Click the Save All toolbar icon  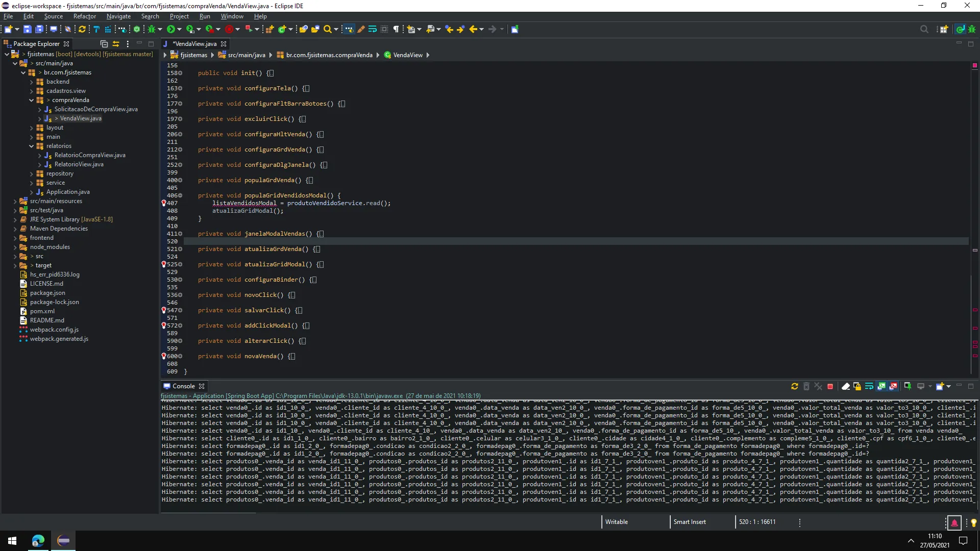39,30
